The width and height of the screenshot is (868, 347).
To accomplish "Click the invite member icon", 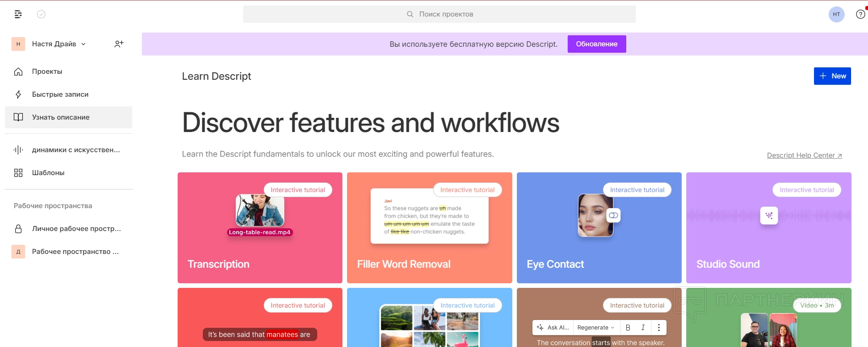I will [119, 44].
